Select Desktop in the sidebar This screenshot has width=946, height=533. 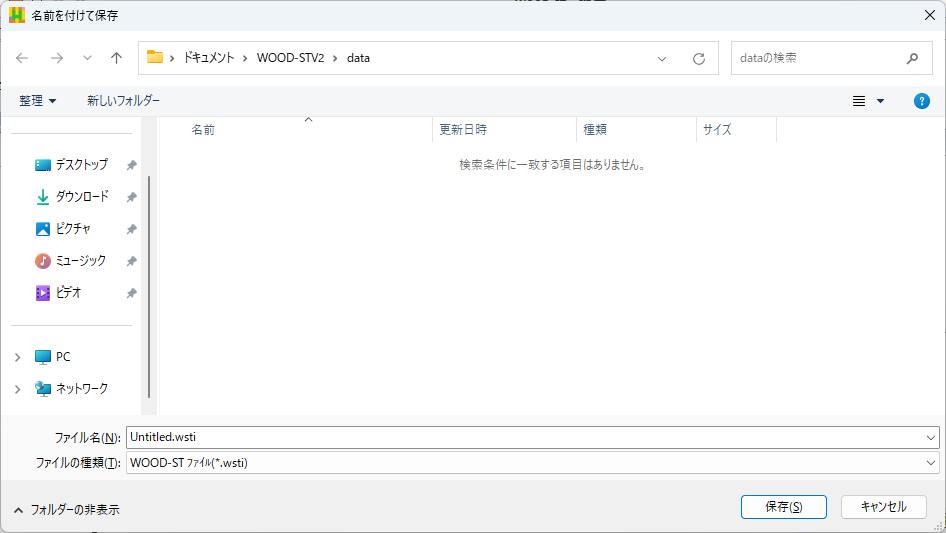pos(81,165)
